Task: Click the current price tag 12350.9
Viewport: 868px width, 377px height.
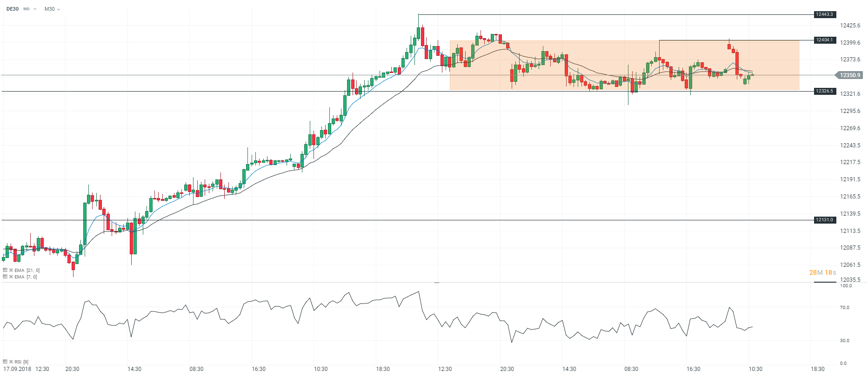Action: pos(850,75)
